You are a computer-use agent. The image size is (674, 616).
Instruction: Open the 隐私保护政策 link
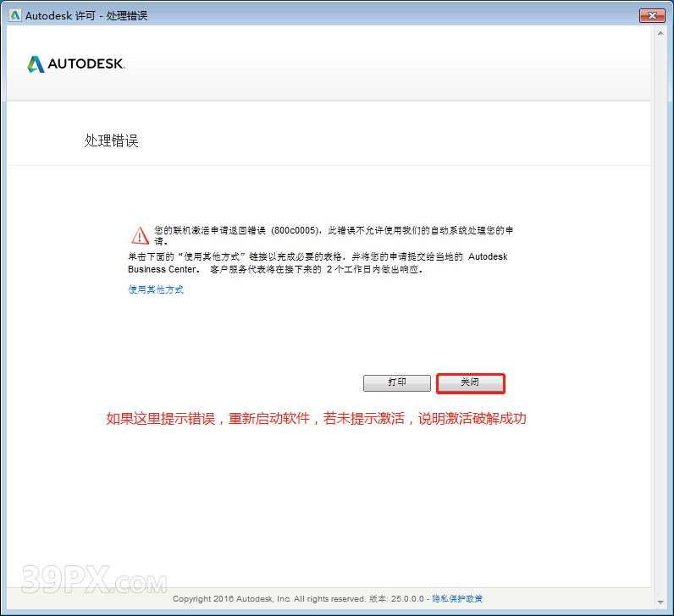tap(457, 599)
